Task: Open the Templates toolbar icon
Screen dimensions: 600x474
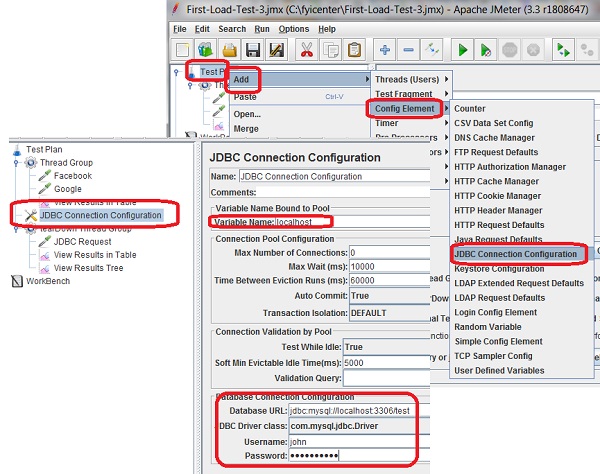Action: point(206,50)
